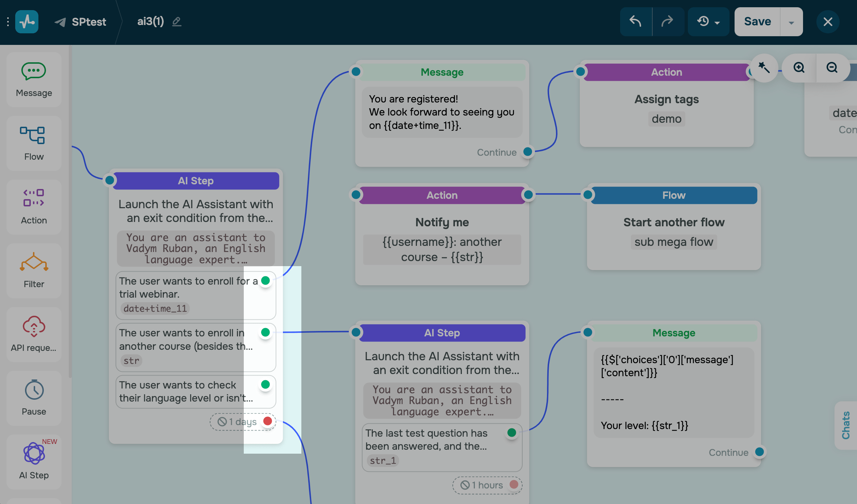
Task: Select the Message block in sidebar
Action: [x=34, y=80]
